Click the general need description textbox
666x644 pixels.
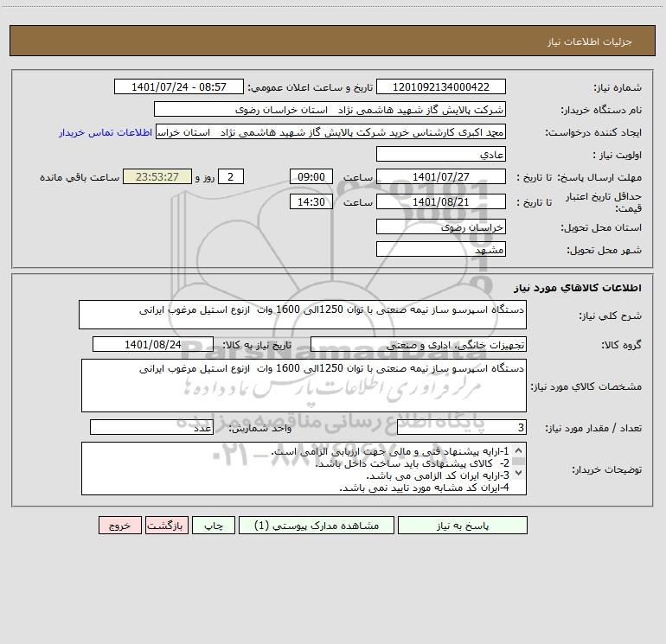[303, 315]
